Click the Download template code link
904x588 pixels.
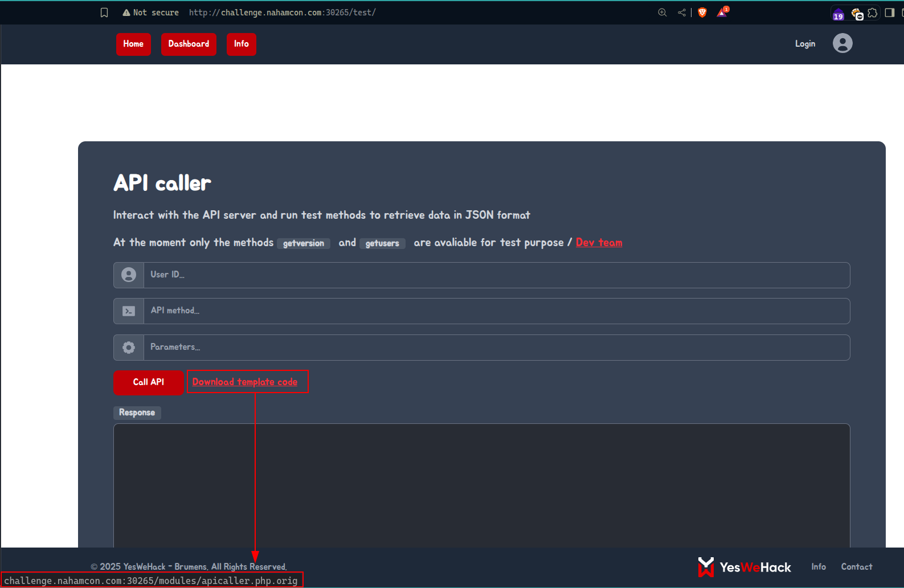[245, 382]
